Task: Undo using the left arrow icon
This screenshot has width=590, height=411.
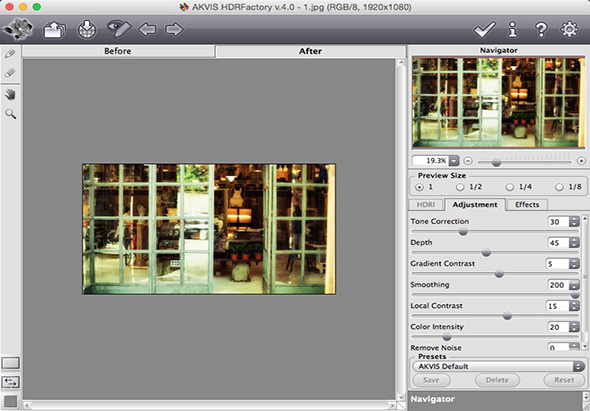Action: pos(147,29)
